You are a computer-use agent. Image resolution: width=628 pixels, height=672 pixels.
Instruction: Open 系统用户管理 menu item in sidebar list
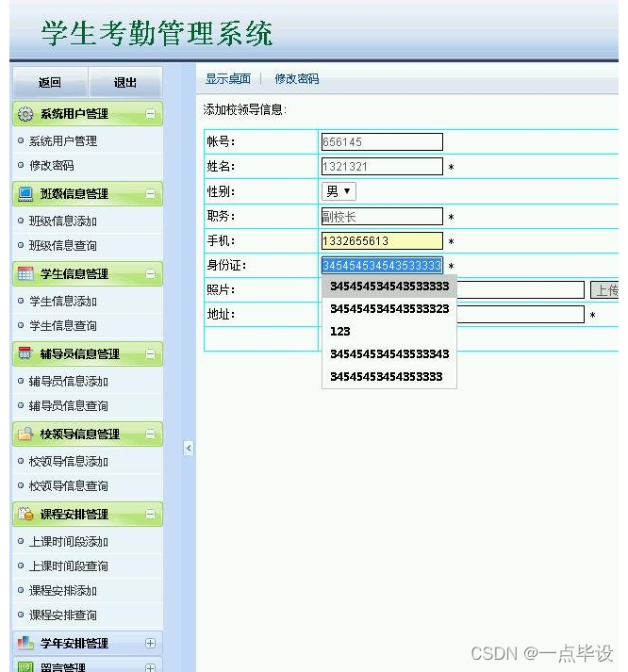click(63, 141)
